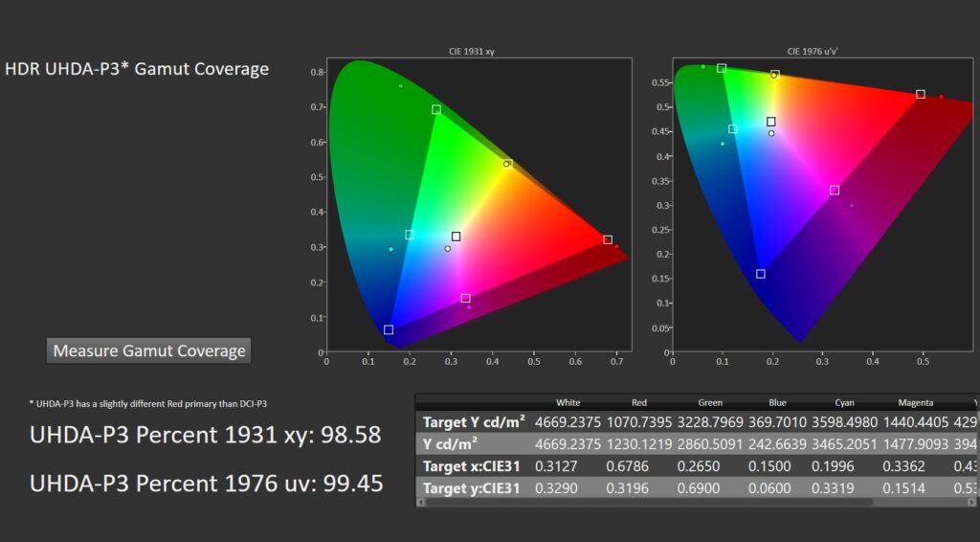Click the UHDA-P3 Percent 1976 uv result text
This screenshot has height=542, width=980.
point(207,484)
